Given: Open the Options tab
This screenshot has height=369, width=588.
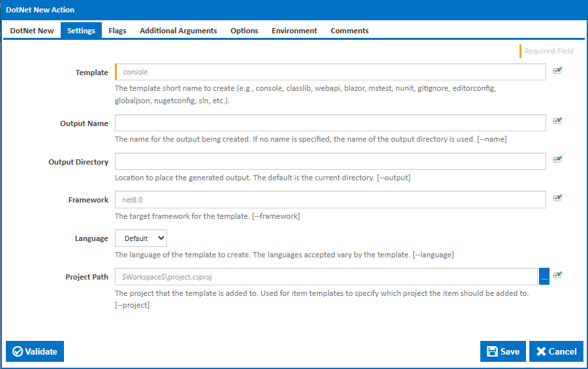Looking at the screenshot, I should coord(244,31).
